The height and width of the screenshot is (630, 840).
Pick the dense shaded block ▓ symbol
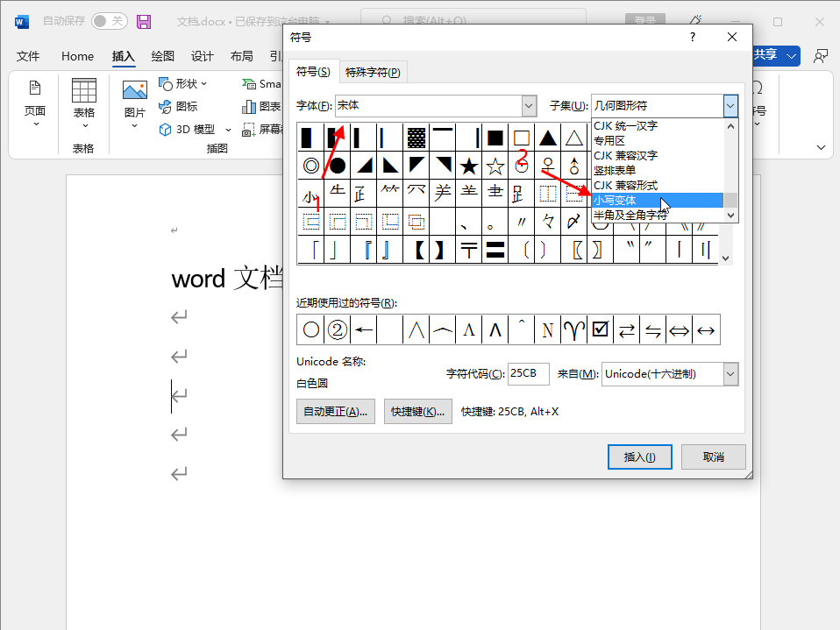(x=416, y=138)
